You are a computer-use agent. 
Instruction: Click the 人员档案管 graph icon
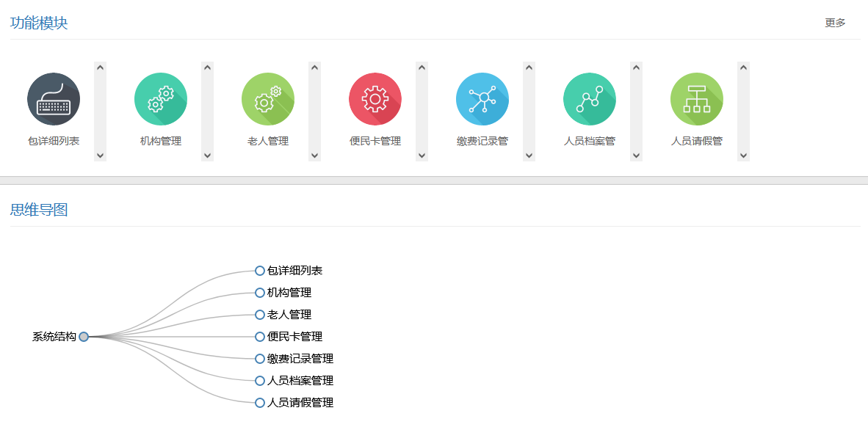[x=590, y=99]
